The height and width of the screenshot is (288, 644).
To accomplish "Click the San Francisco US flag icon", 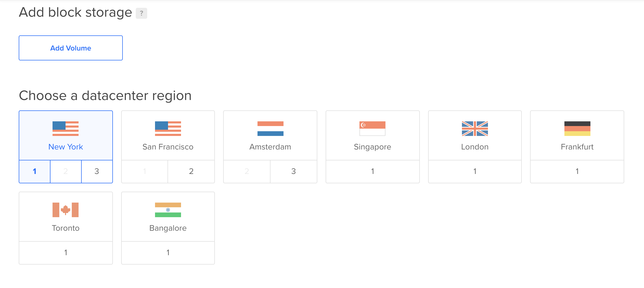I will tap(168, 129).
